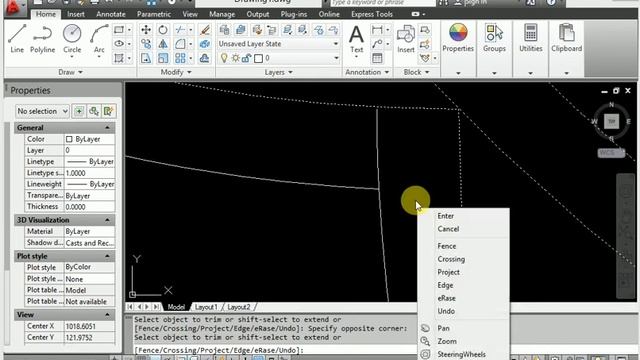Click the command line input field
640x360 pixels.
tap(276, 350)
